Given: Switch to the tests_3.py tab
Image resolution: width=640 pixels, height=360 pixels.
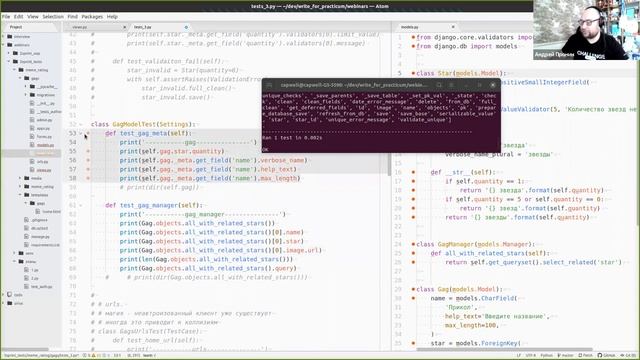Looking at the screenshot, I should (159, 27).
